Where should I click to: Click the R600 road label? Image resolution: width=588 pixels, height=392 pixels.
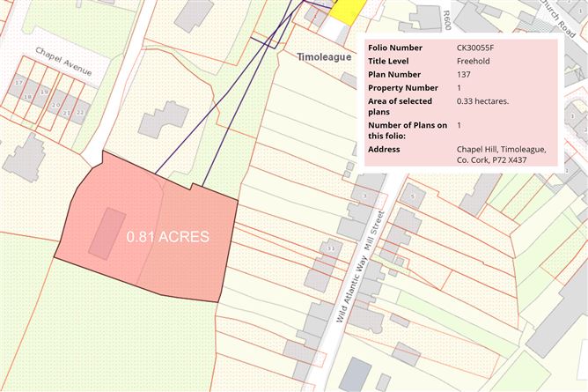click(x=446, y=20)
